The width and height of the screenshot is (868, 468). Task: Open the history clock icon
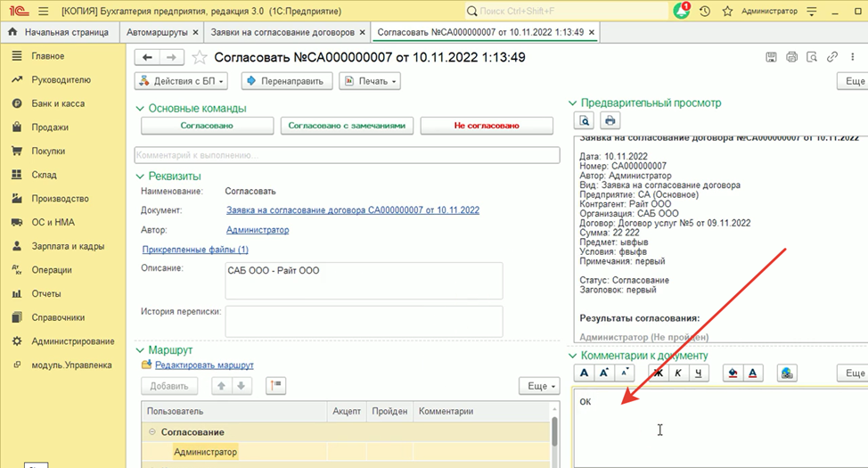pyautogui.click(x=705, y=11)
